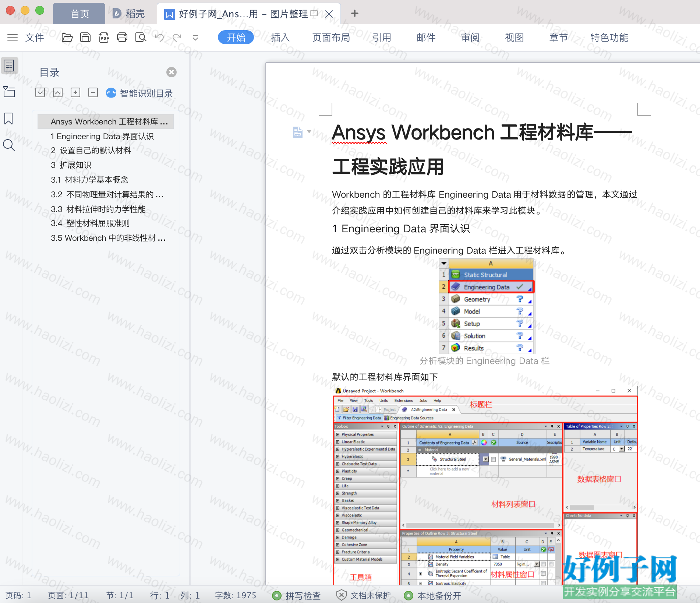Open dropdown arrow beside page options icon

tap(309, 131)
